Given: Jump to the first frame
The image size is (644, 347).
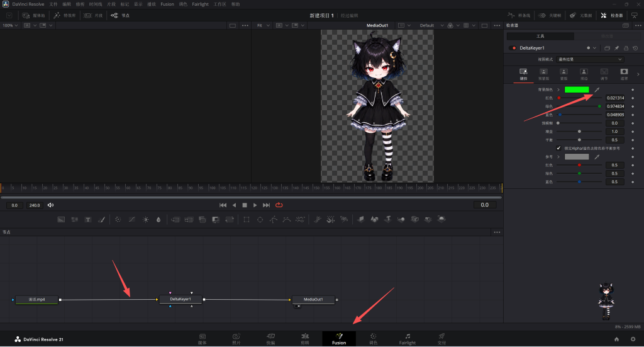Looking at the screenshot, I should 223,205.
